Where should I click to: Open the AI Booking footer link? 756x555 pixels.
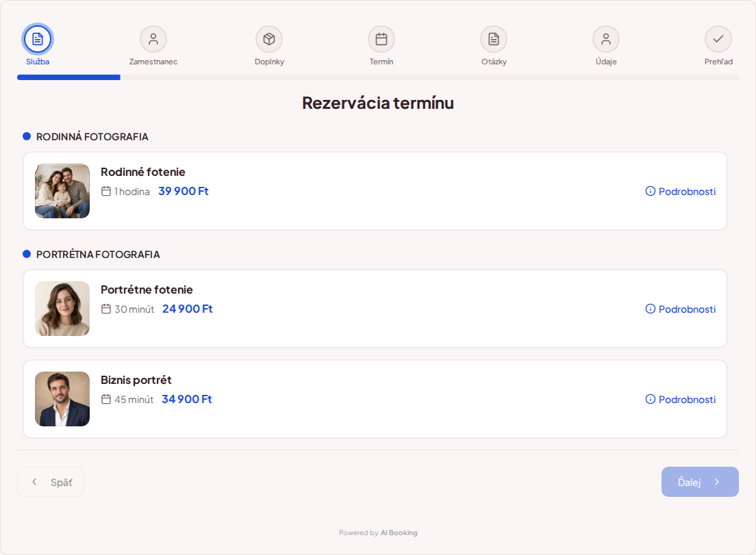(x=399, y=533)
